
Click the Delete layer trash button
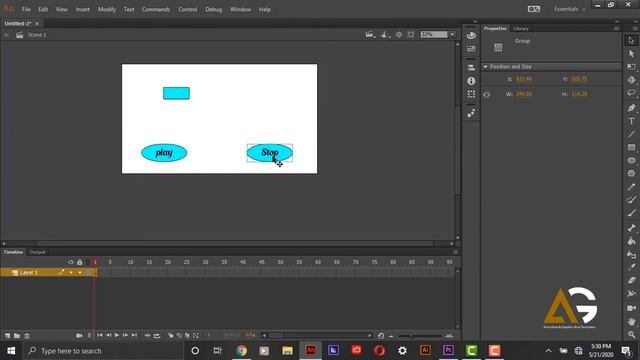coord(27,336)
